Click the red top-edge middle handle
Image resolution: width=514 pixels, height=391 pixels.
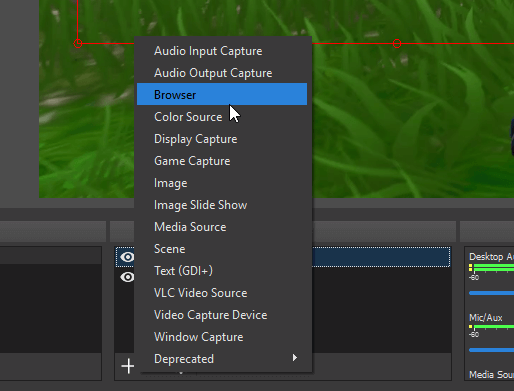coord(397,43)
